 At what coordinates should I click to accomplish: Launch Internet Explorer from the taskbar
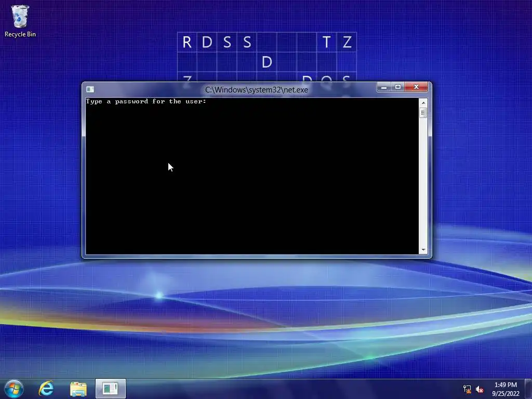click(x=46, y=389)
